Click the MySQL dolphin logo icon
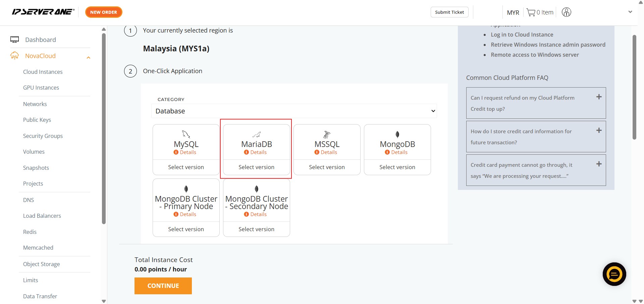The image size is (644, 304). coord(186,135)
